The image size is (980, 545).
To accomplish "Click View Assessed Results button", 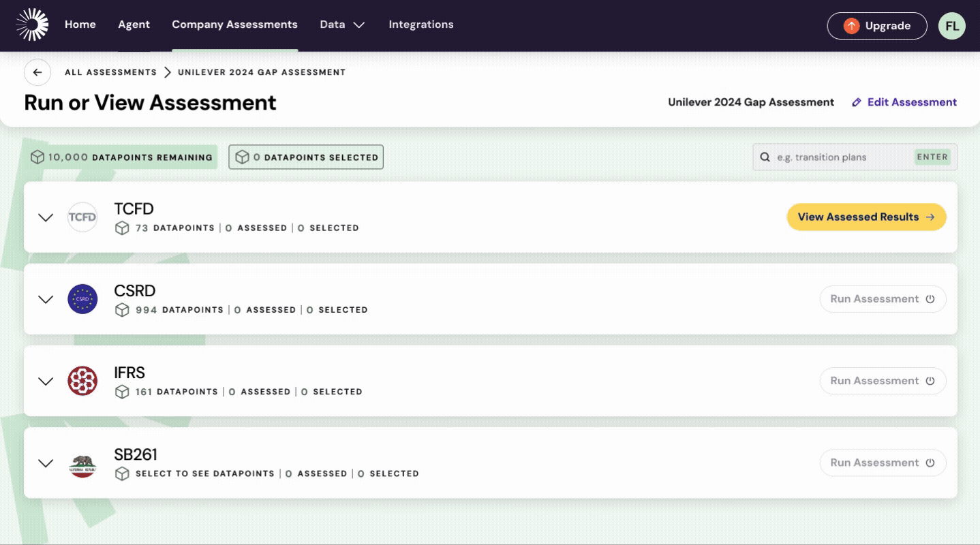I will coord(866,217).
